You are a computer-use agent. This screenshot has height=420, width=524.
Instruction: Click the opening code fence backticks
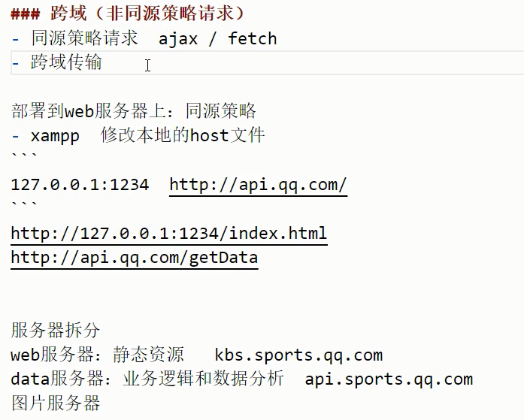[x=24, y=156]
